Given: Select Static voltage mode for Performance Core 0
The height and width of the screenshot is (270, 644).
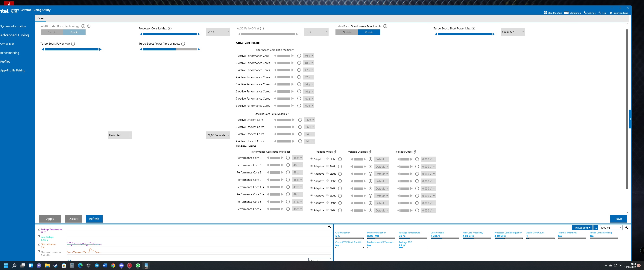Looking at the screenshot, I should pyautogui.click(x=327, y=159).
